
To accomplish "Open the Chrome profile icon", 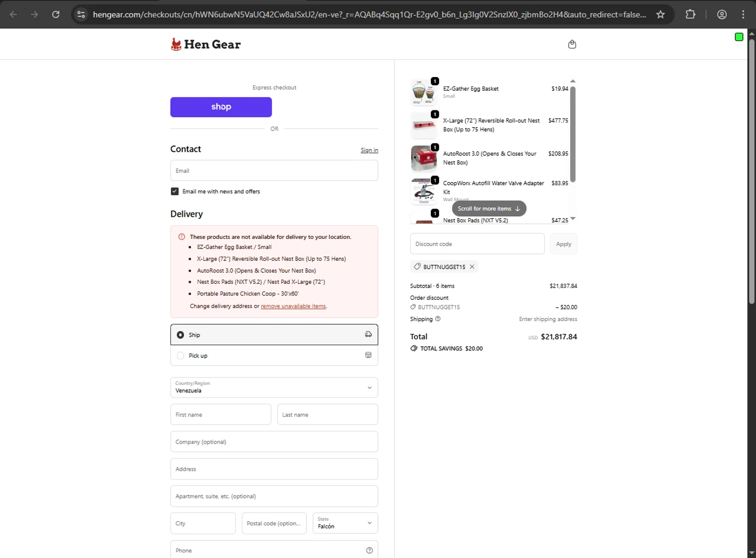I will 722,15.
